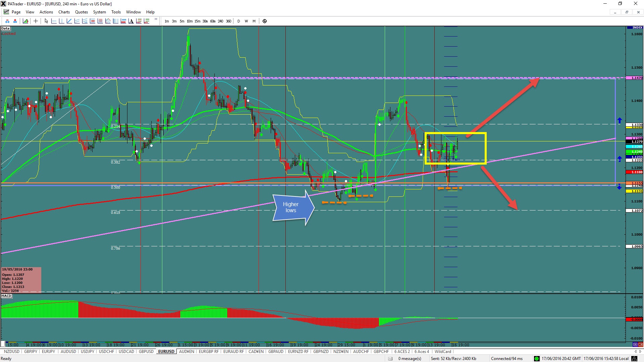This screenshot has height=362, width=644.
Task: Click the INDEX label atop the price scale
Action: coord(635,27)
